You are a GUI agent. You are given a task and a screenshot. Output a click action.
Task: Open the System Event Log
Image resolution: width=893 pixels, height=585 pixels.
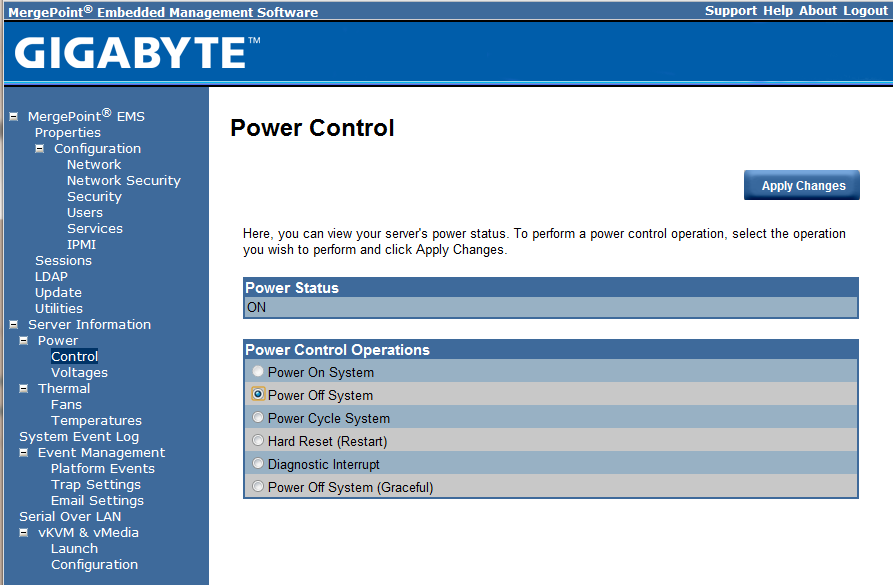tap(79, 437)
